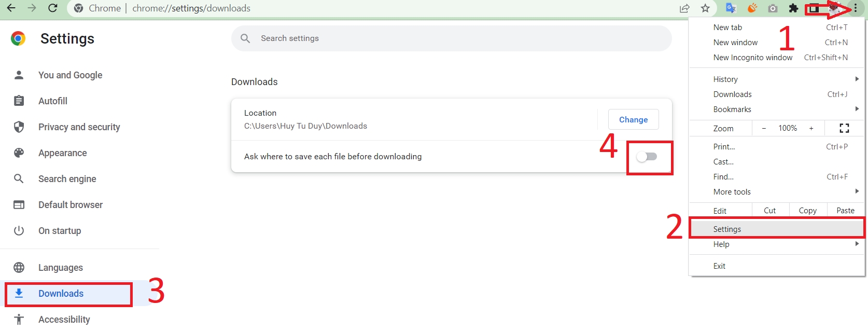Increase zoom with the plus button
This screenshot has width=868, height=331.
click(x=811, y=128)
